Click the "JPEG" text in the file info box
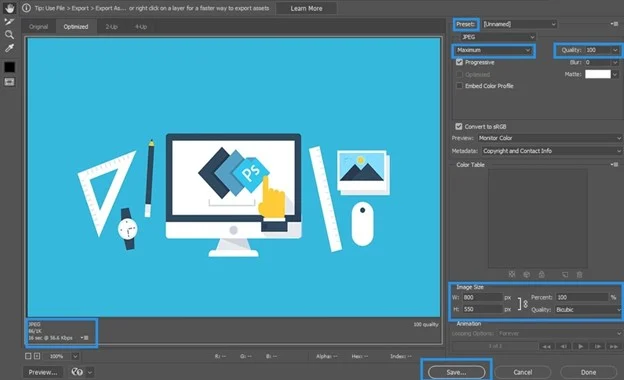The image size is (624, 380). pos(34,324)
